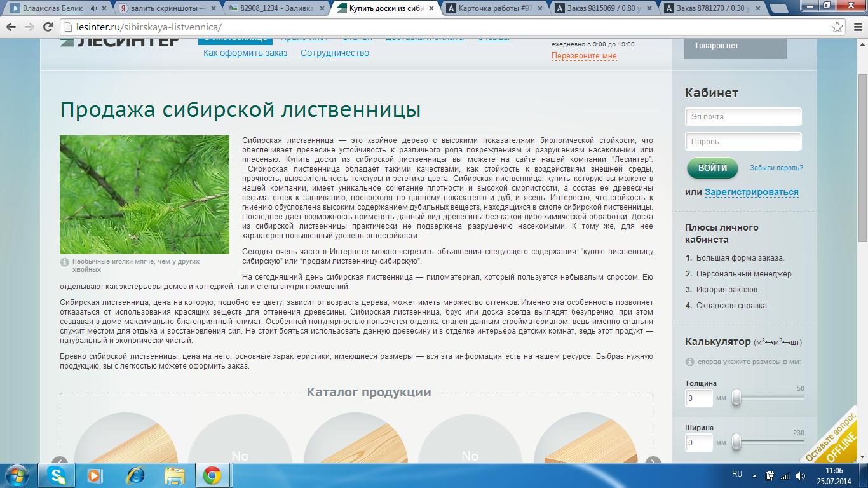Open the Windows Start menu

point(17,475)
